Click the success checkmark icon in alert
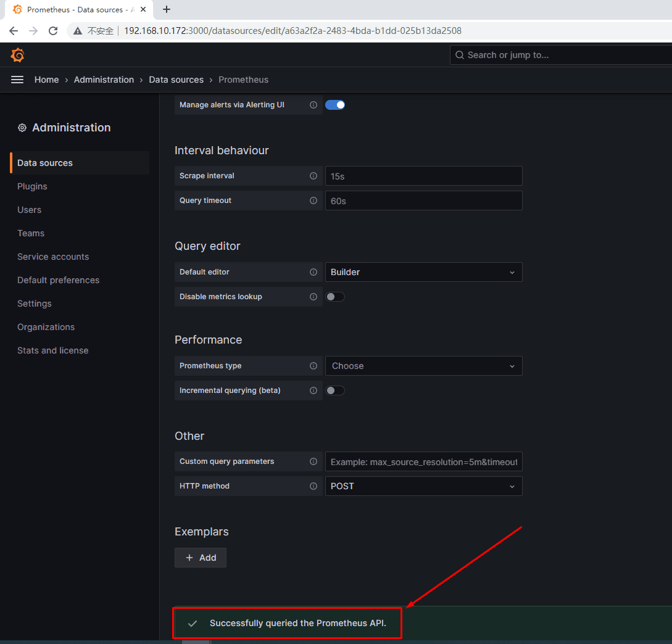Viewport: 672px width, 644px height. click(x=193, y=624)
